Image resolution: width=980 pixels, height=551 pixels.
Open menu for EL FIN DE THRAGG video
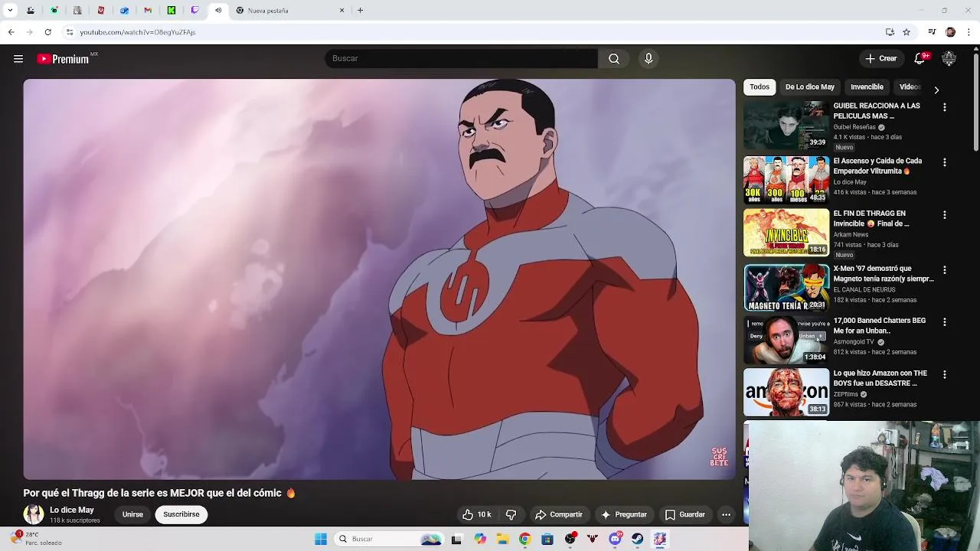pyautogui.click(x=945, y=215)
